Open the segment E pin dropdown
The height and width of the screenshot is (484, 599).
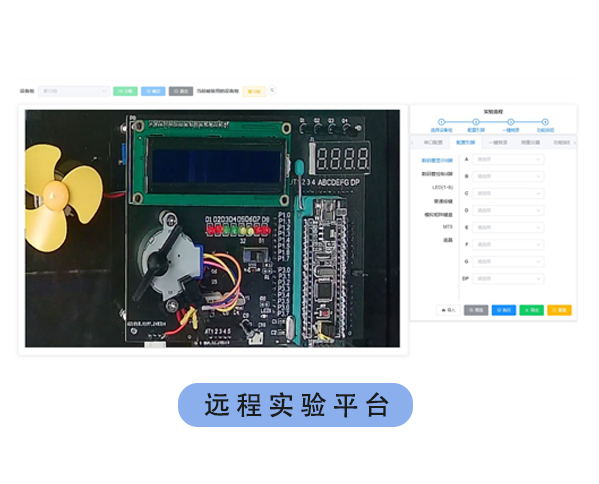click(508, 227)
